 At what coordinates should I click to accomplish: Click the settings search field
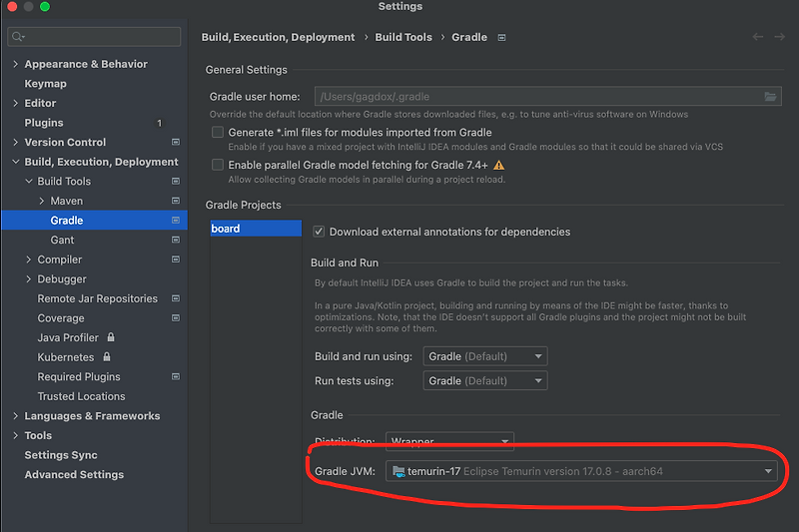(94, 37)
